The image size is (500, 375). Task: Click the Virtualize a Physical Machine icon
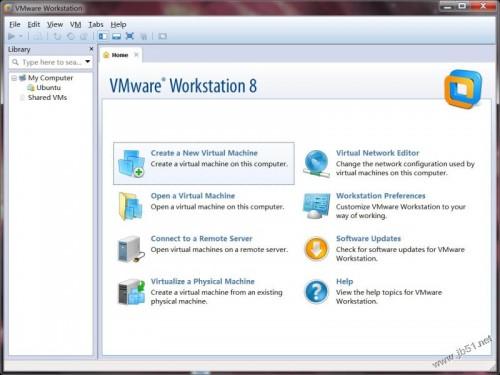pos(132,292)
